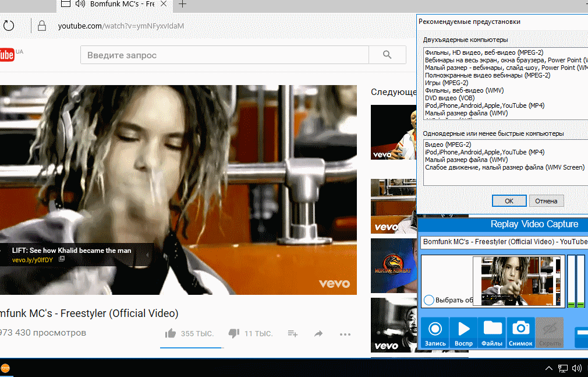Click the orange taskbar app icon
Image resolution: width=588 pixels, height=377 pixels.
(x=5, y=368)
